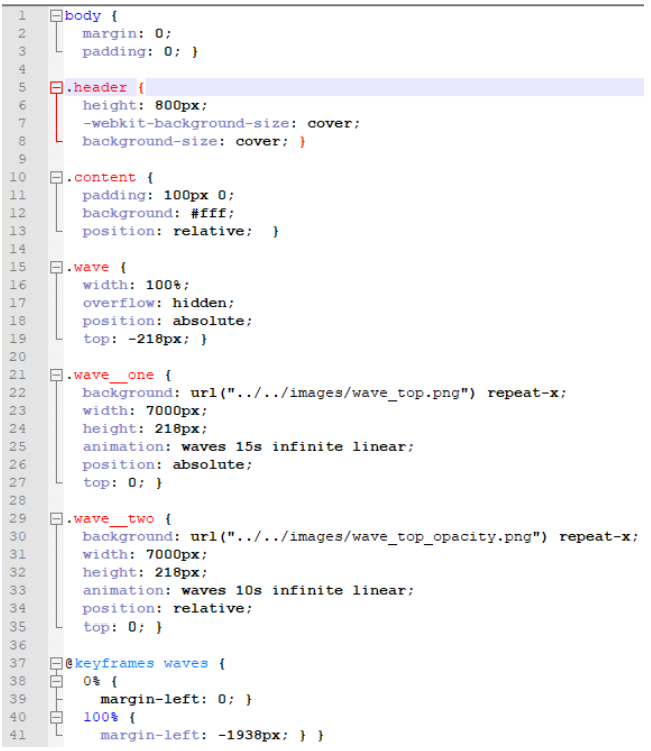Click the 'keyframes' at-rule text
The image size is (651, 751).
click(114, 663)
